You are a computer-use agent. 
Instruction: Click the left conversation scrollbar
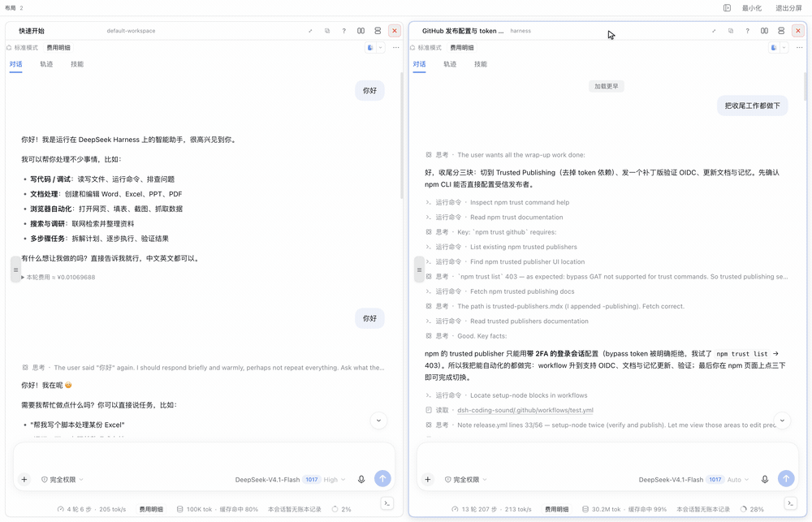pyautogui.click(x=402, y=136)
